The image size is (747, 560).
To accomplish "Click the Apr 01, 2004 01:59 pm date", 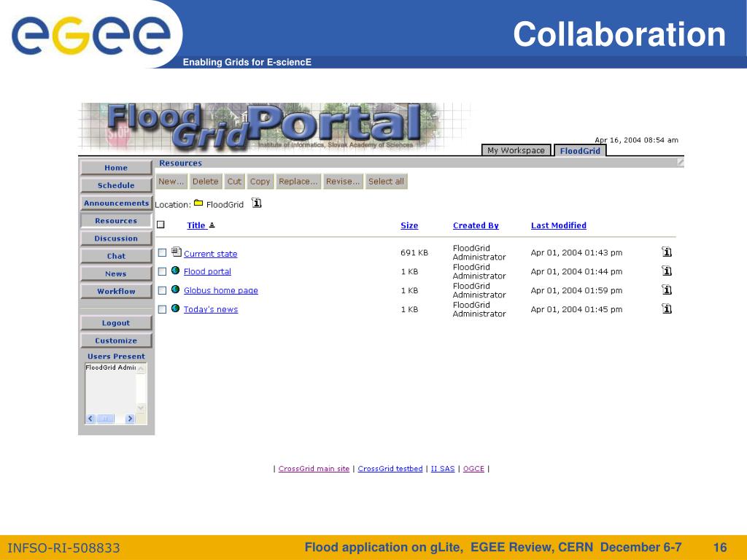I will 576,290.
